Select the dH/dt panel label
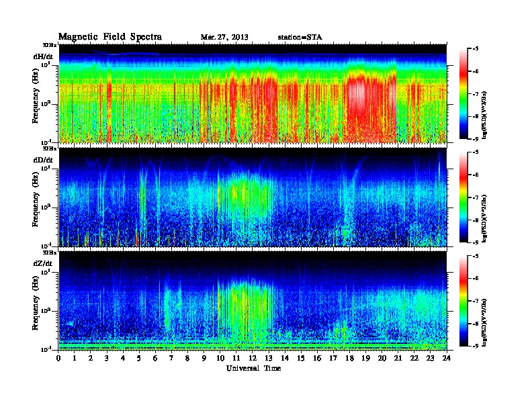The width and height of the screenshot is (532, 411). point(43,56)
